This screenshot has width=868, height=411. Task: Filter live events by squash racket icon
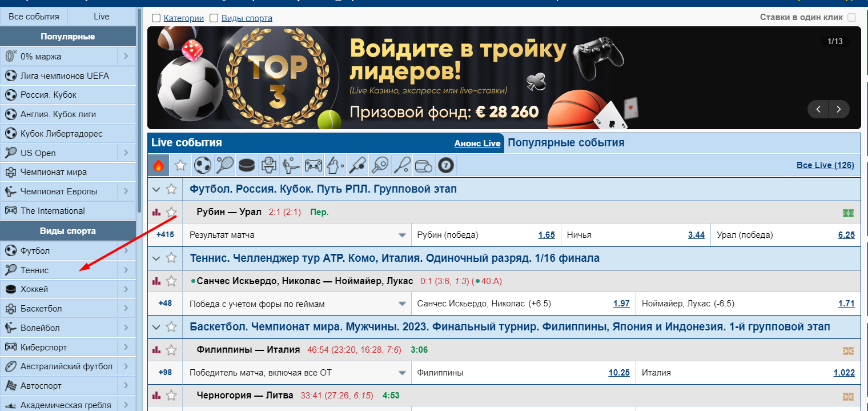pos(401,165)
